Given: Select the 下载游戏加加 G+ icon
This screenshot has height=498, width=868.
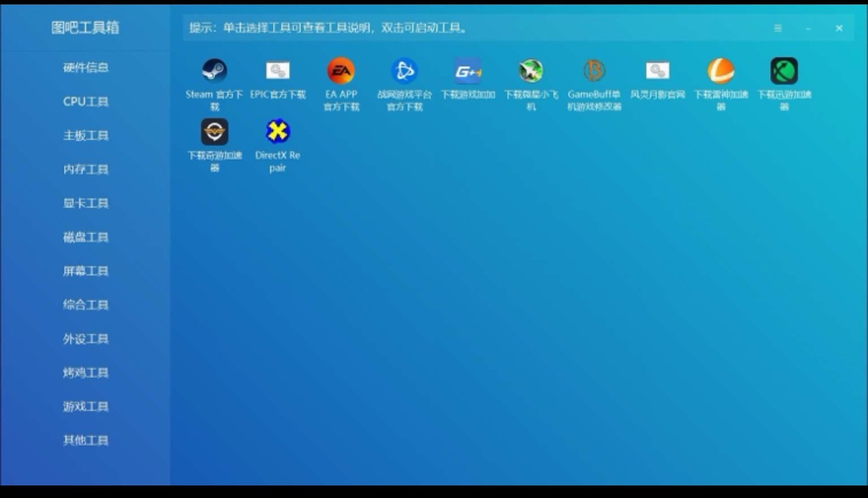Looking at the screenshot, I should 467,71.
